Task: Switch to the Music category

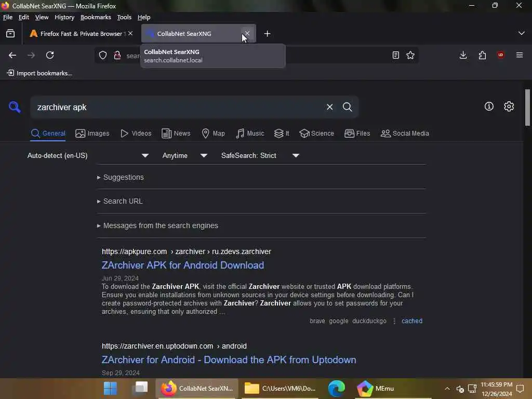Action: tap(250, 134)
